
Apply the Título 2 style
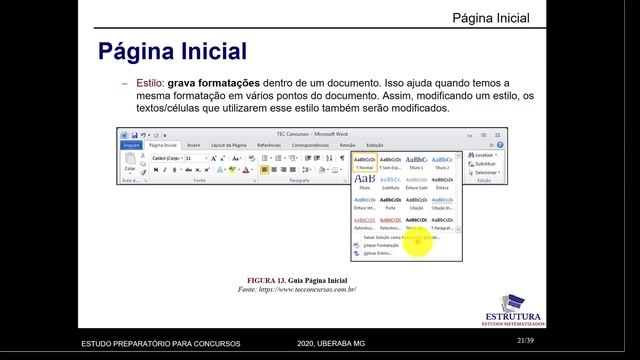coord(442,163)
